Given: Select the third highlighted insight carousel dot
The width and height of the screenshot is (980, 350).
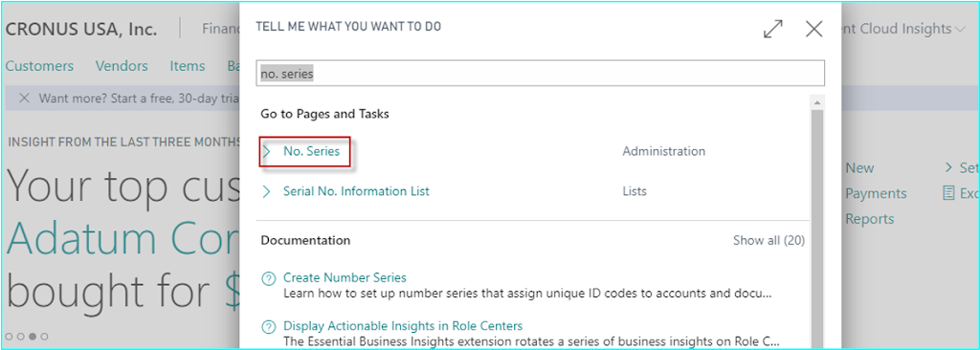Looking at the screenshot, I should [32, 337].
